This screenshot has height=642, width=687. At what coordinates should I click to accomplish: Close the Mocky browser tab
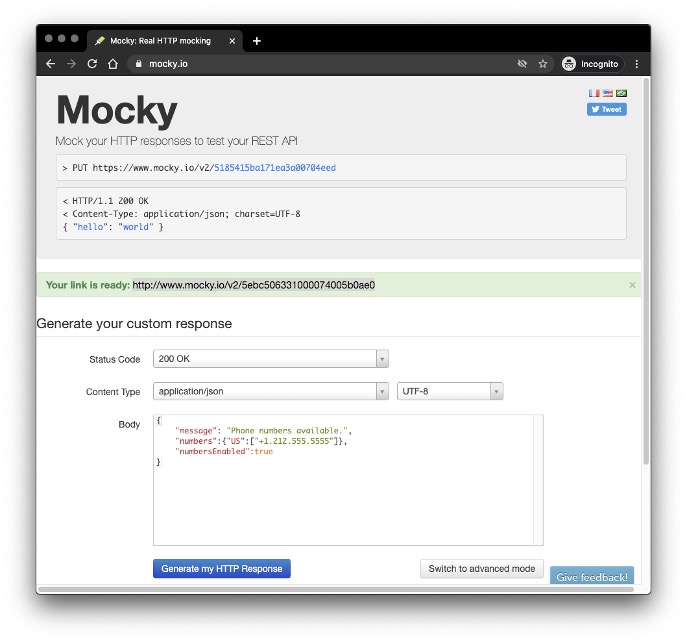(x=232, y=41)
